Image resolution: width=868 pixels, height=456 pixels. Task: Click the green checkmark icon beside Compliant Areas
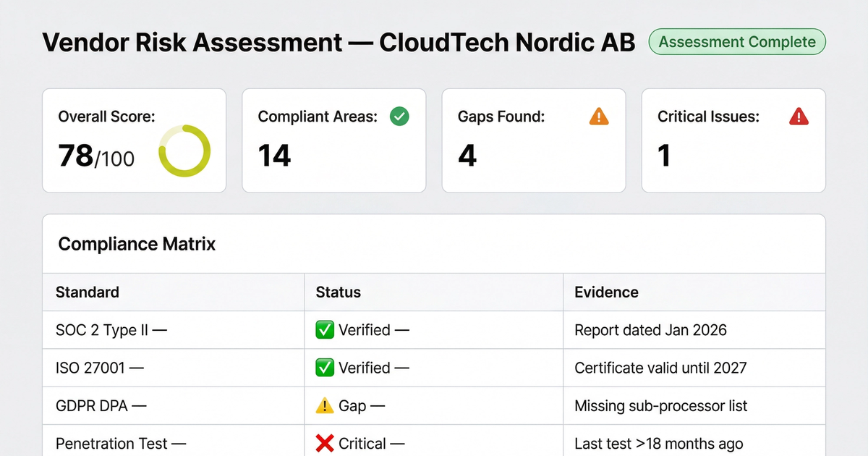pos(399,116)
